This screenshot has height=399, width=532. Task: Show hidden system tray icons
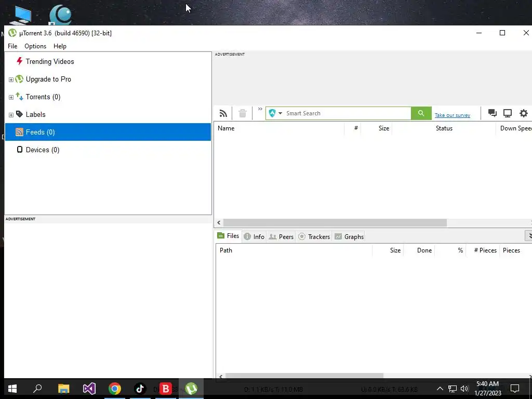(x=440, y=389)
